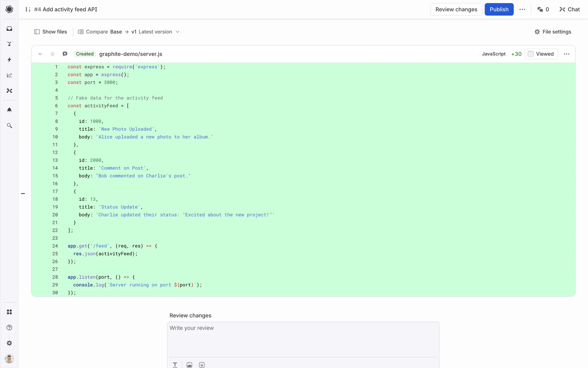The height and width of the screenshot is (368, 588).
Task: Click the Publish button
Action: (x=499, y=10)
